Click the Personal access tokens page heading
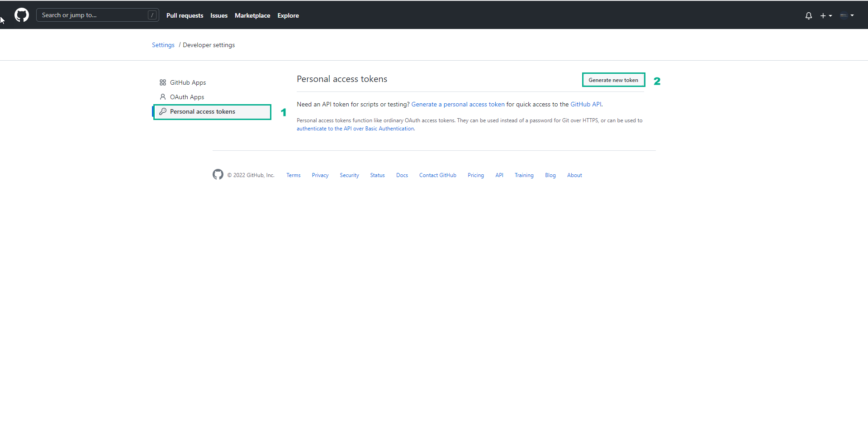 342,79
